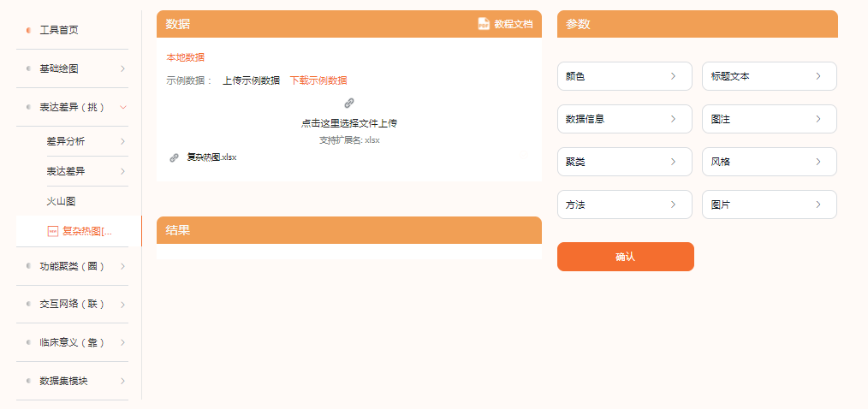The height and width of the screenshot is (409, 868).
Task: Open the 方法 parameter panel
Action: [624, 204]
